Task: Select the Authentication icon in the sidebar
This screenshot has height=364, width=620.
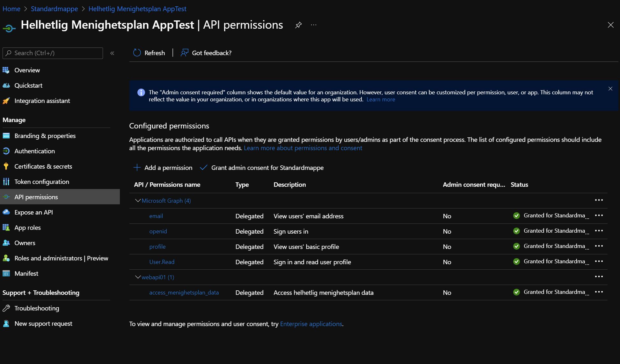Action: (x=6, y=151)
